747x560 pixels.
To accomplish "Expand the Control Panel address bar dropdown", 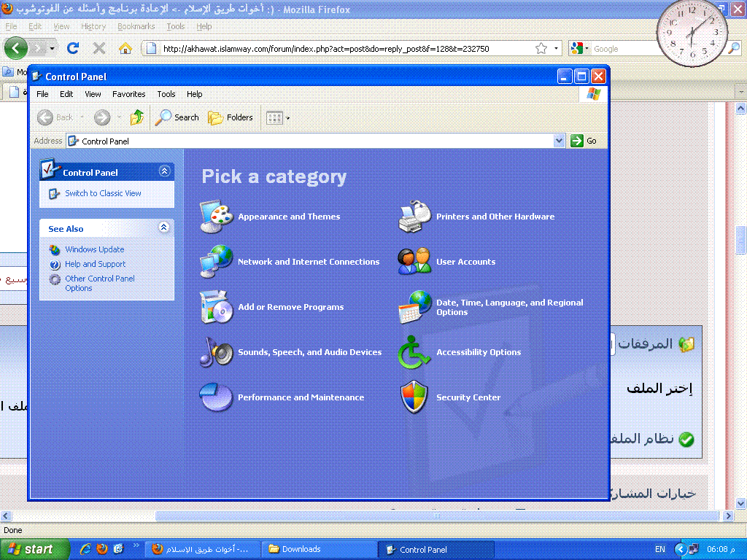I will tap(559, 141).
